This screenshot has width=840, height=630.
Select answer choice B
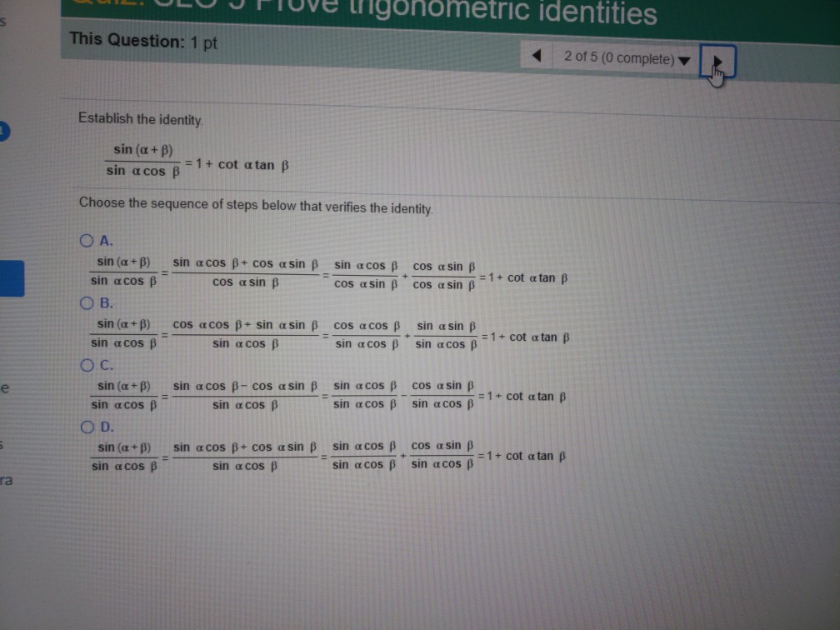coord(86,303)
